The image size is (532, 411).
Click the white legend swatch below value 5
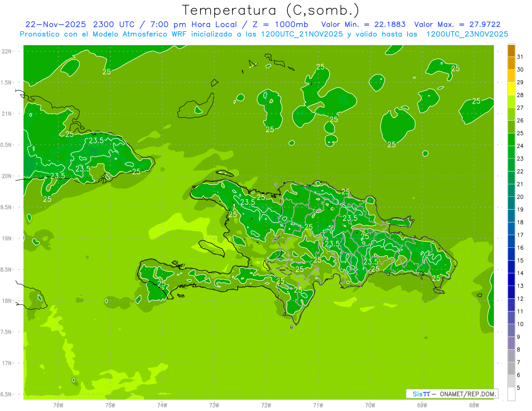pos(511,394)
